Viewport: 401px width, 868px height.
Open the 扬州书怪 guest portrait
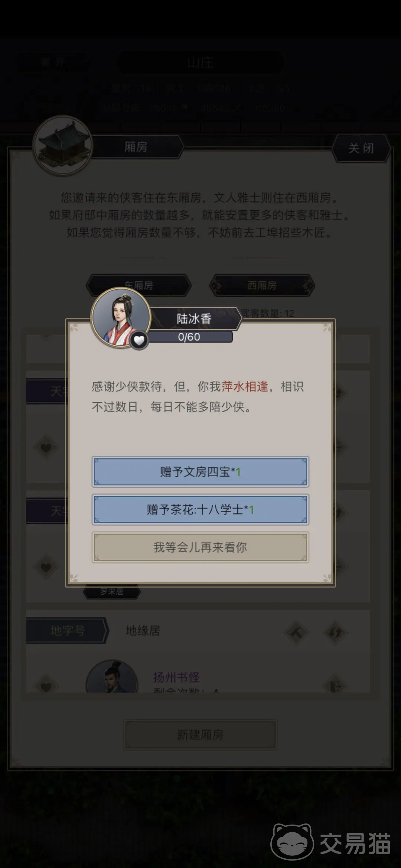[112, 677]
